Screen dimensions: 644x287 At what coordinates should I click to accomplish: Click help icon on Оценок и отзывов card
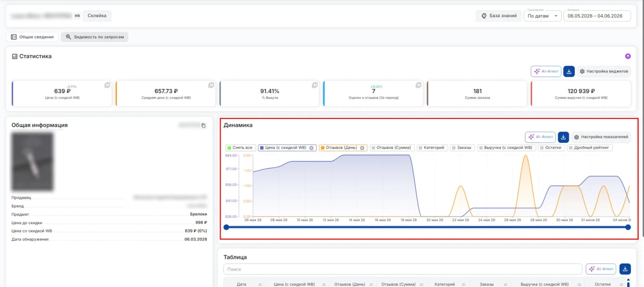[418, 85]
